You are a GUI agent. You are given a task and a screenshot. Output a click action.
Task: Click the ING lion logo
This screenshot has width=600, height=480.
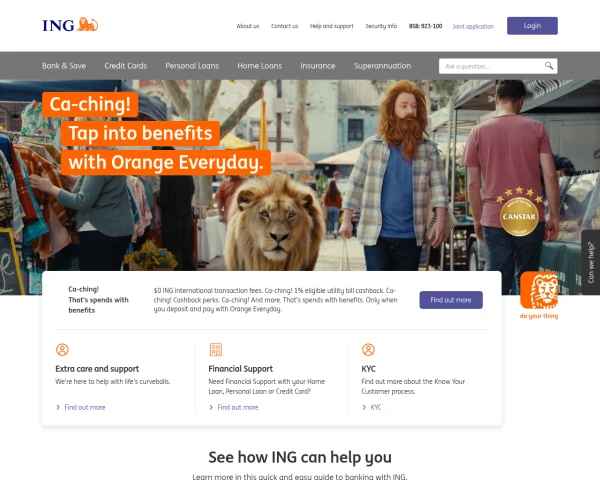tap(70, 25)
